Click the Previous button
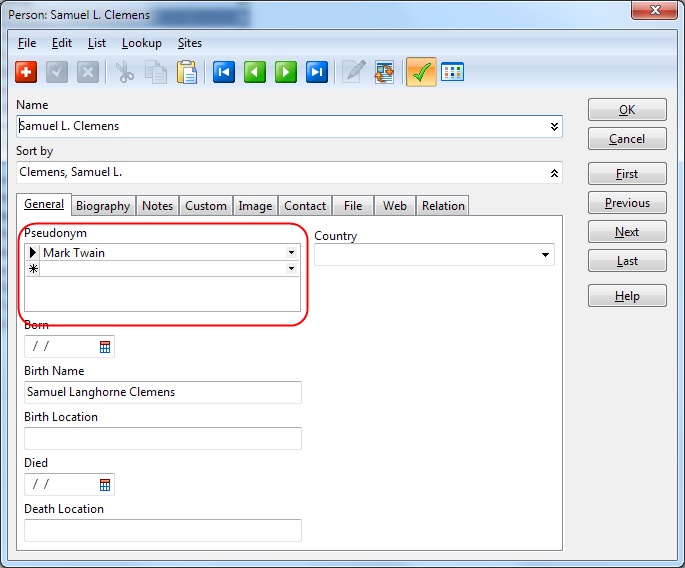This screenshot has width=685, height=568. (x=627, y=203)
